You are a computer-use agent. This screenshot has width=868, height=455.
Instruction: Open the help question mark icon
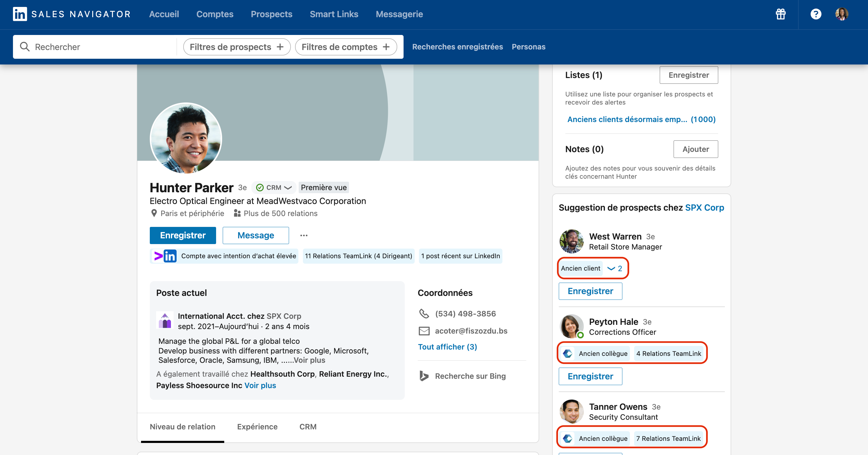point(816,14)
